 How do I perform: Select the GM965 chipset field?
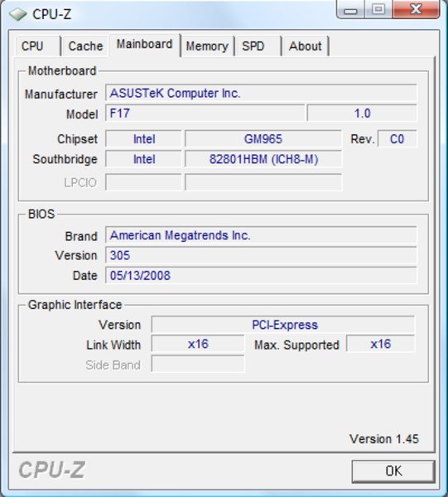point(263,139)
